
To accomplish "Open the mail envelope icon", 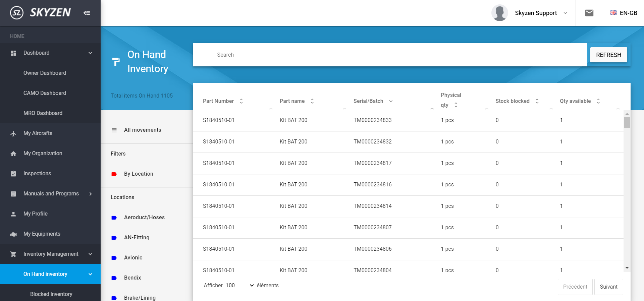I will (x=589, y=13).
